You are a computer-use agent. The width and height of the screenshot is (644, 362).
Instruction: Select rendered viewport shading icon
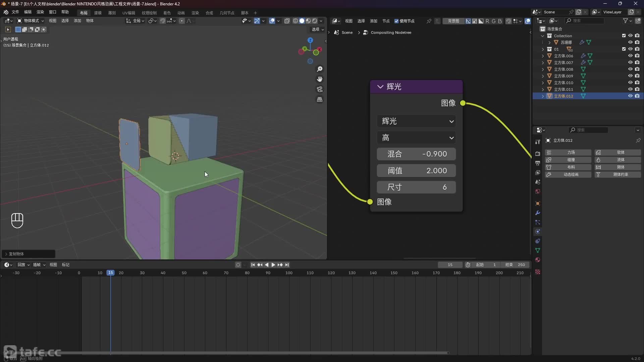[315, 21]
